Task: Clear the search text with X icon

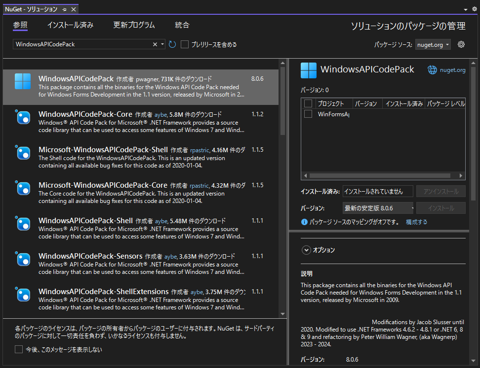Action: tap(155, 44)
